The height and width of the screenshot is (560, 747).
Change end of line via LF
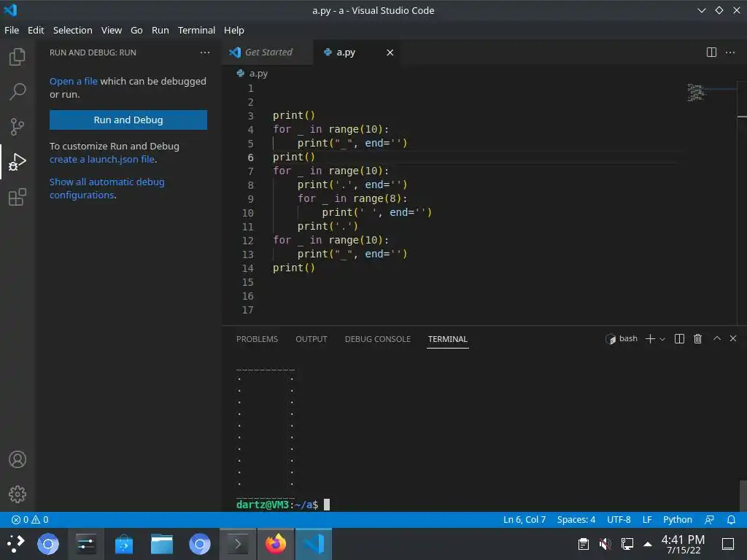pyautogui.click(x=647, y=519)
